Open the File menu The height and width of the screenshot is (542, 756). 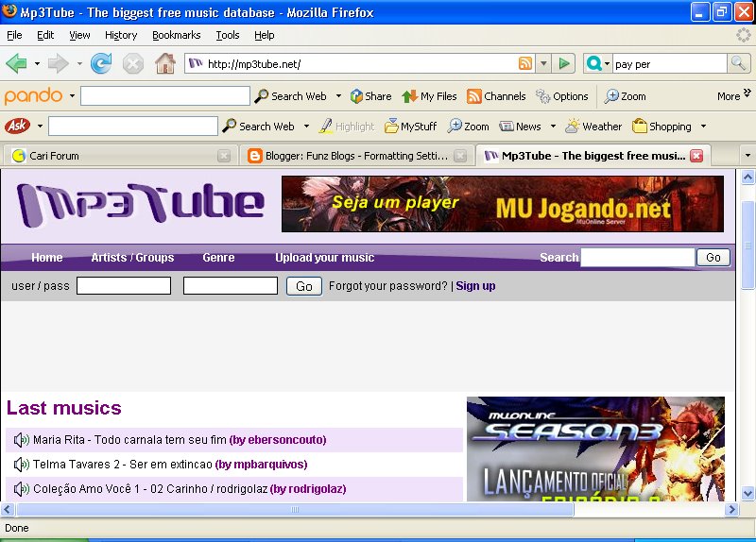[x=14, y=35]
